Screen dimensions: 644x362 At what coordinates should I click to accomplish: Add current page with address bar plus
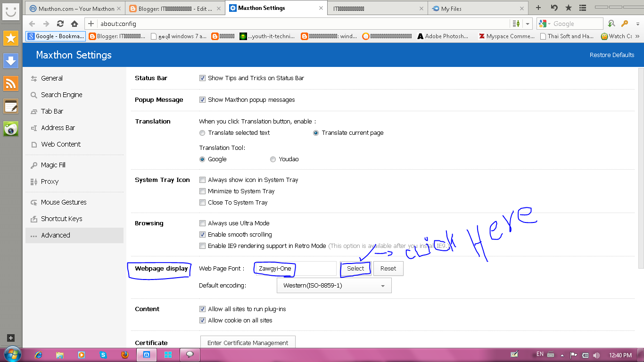91,24
